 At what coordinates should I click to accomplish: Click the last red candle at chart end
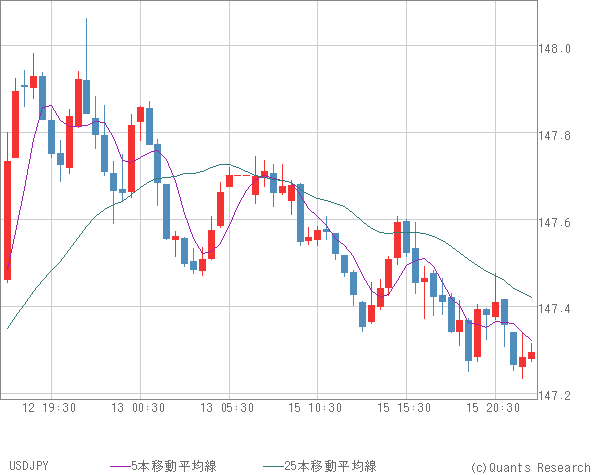tap(532, 355)
